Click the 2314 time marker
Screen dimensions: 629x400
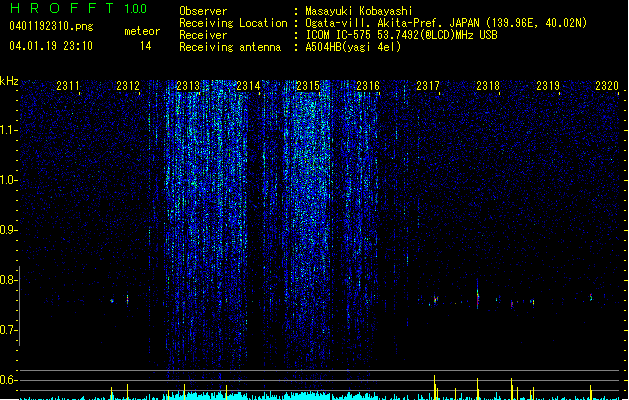248,86
